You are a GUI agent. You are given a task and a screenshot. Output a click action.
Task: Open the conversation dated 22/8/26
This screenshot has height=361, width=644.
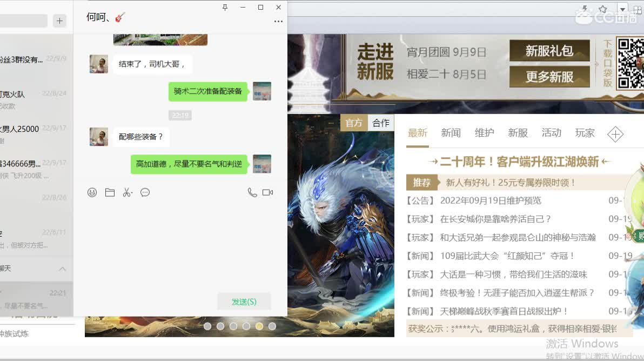(x=37, y=204)
